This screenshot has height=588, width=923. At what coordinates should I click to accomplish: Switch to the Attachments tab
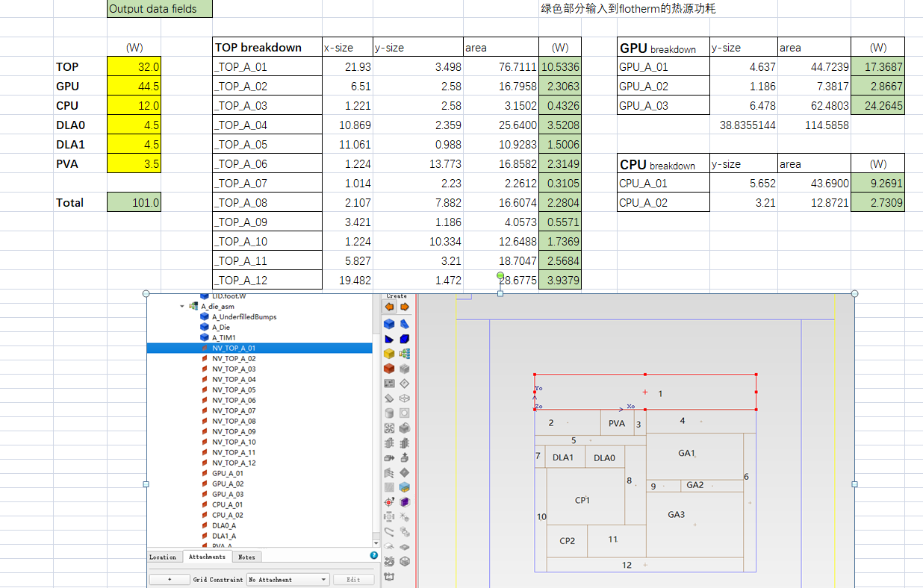[x=207, y=557]
